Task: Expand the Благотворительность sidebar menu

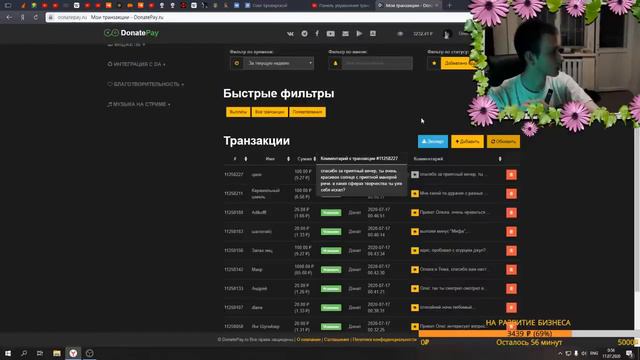Action: point(146,84)
